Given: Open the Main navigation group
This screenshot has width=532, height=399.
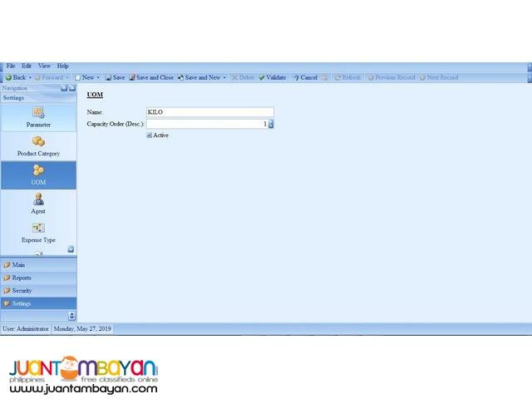Looking at the screenshot, I should (x=38, y=264).
